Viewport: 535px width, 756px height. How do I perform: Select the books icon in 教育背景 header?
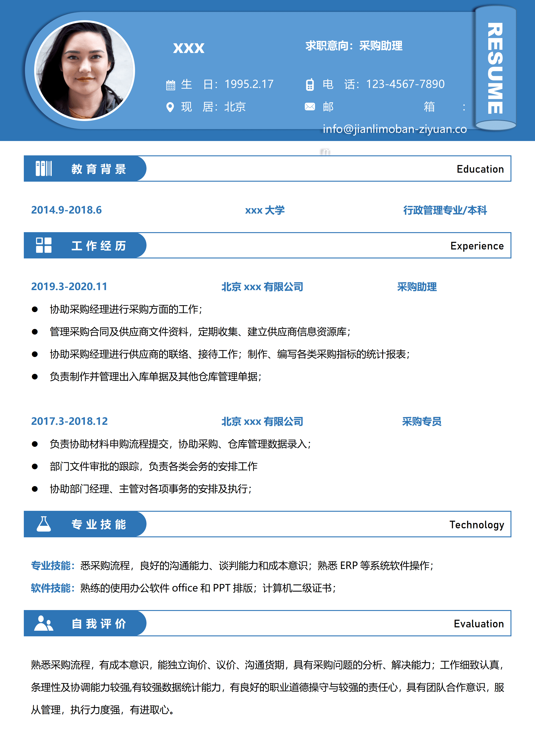[44, 168]
